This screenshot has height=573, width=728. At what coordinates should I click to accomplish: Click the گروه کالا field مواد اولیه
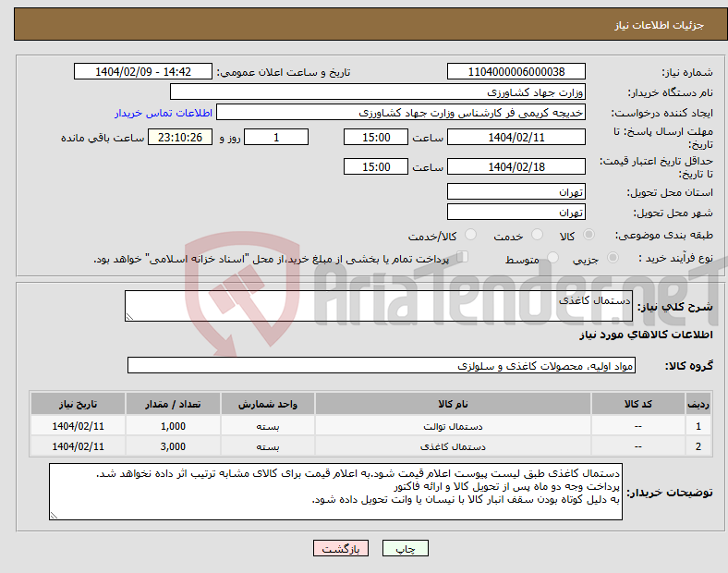coord(382,365)
